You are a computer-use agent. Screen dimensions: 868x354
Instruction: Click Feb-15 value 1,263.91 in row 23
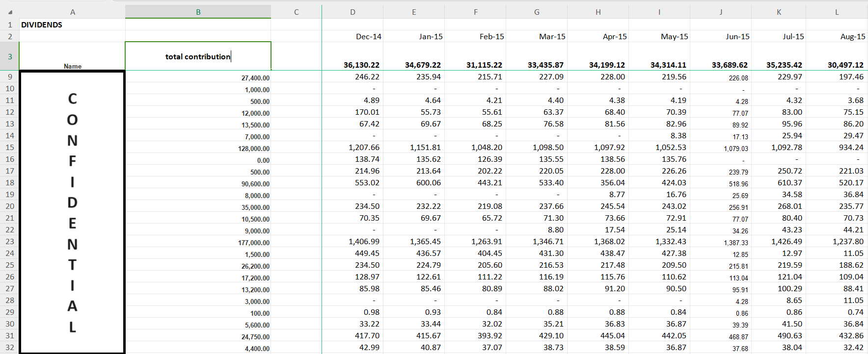[475, 241]
